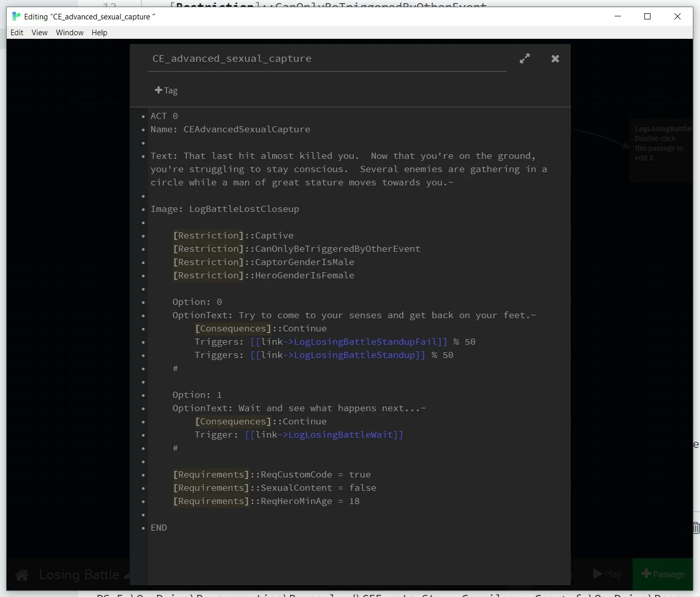Click the Twine app icon in title bar
This screenshot has height=597, width=700.
[16, 16]
